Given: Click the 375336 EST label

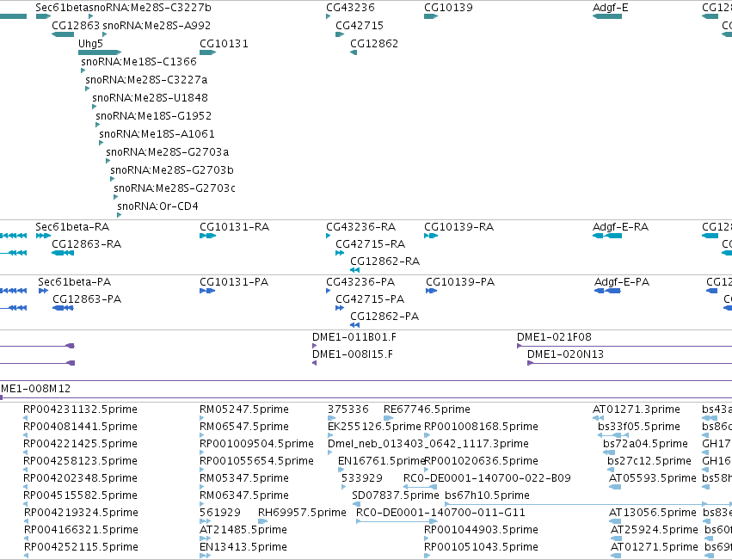Looking at the screenshot, I should [348, 409].
